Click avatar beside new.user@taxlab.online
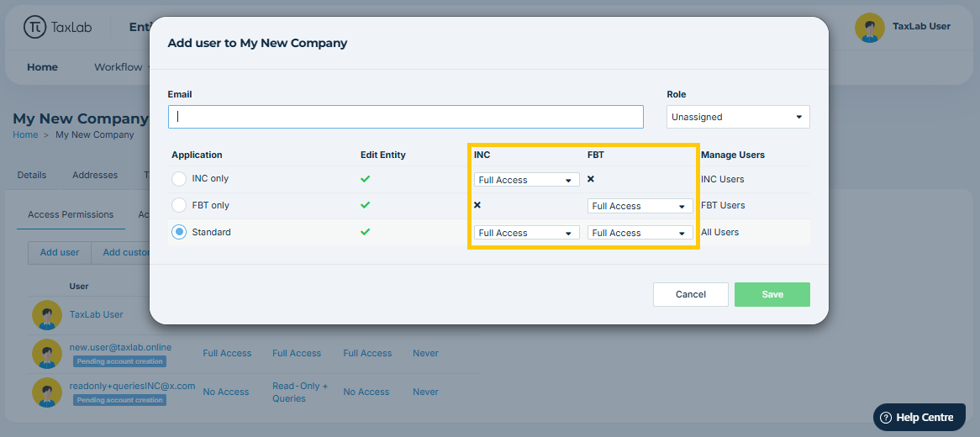This screenshot has height=437, width=980. 47,353
